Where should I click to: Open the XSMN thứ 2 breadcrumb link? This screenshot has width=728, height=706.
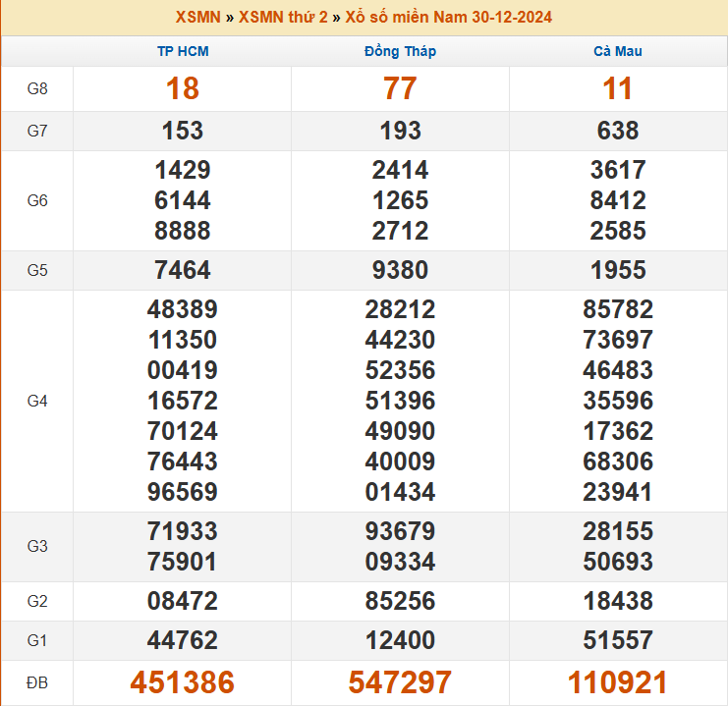(x=283, y=17)
